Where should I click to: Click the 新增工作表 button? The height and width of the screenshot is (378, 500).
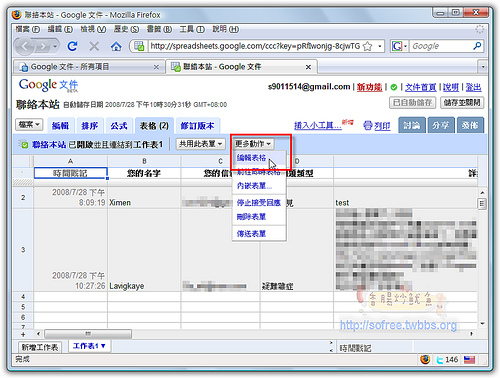pos(40,347)
